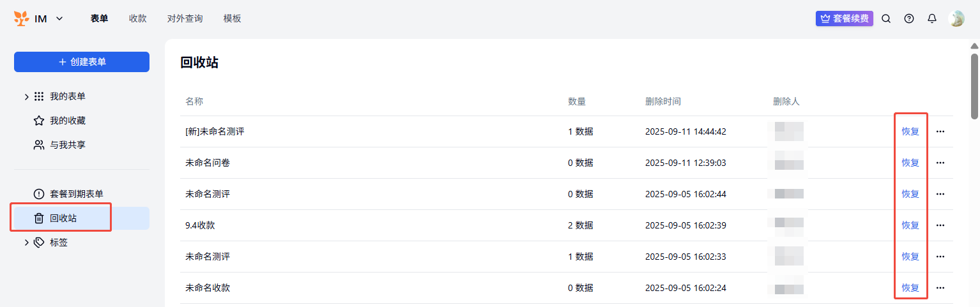Click the search magnifier icon
The height and width of the screenshot is (307, 980).
(886, 19)
